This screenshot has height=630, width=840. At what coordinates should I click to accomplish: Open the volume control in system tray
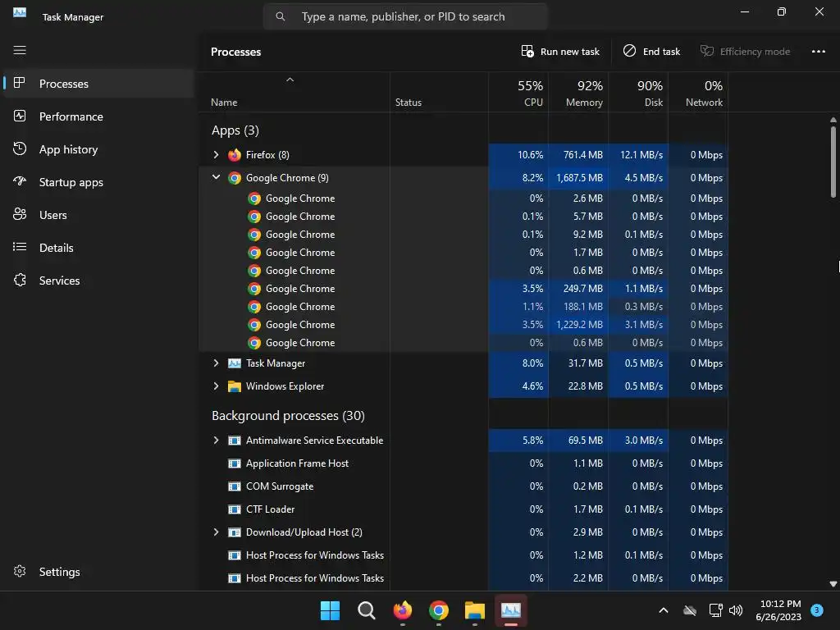[736, 610]
